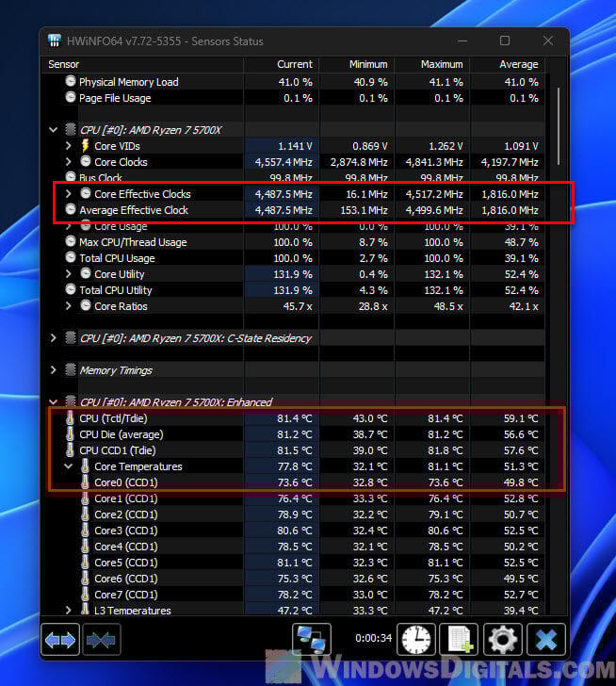The width and height of the screenshot is (616, 686).
Task: Click Core Ratios maximum value 48.5 x
Action: pyautogui.click(x=448, y=306)
